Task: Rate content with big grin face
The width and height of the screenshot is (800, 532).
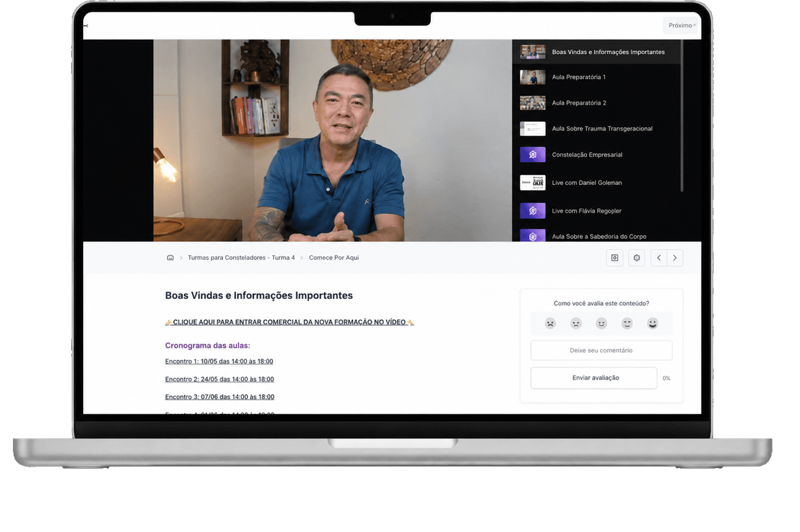Action: pos(653,323)
